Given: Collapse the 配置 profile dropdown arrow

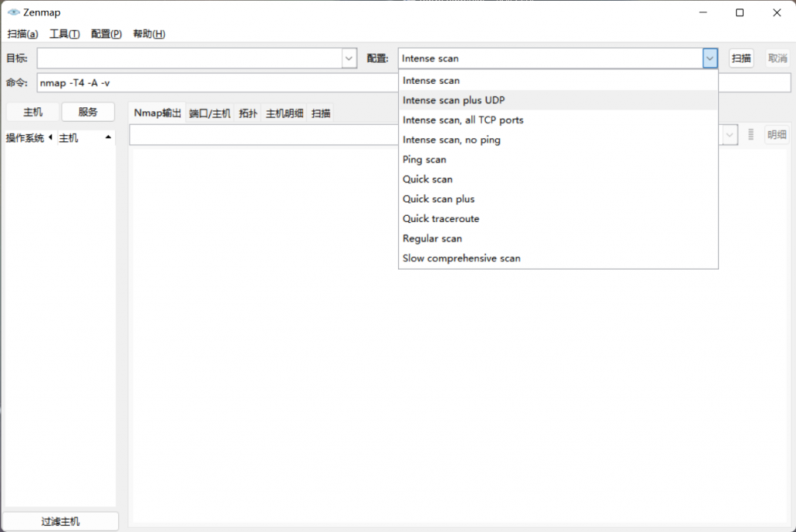Looking at the screenshot, I should 710,58.
